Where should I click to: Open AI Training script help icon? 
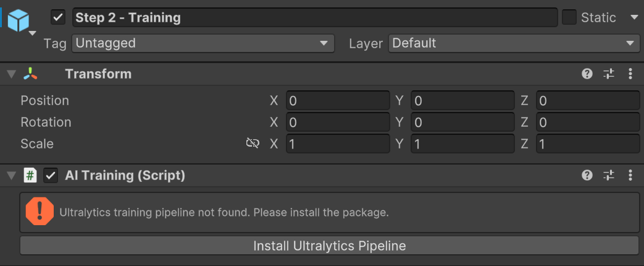(x=587, y=176)
